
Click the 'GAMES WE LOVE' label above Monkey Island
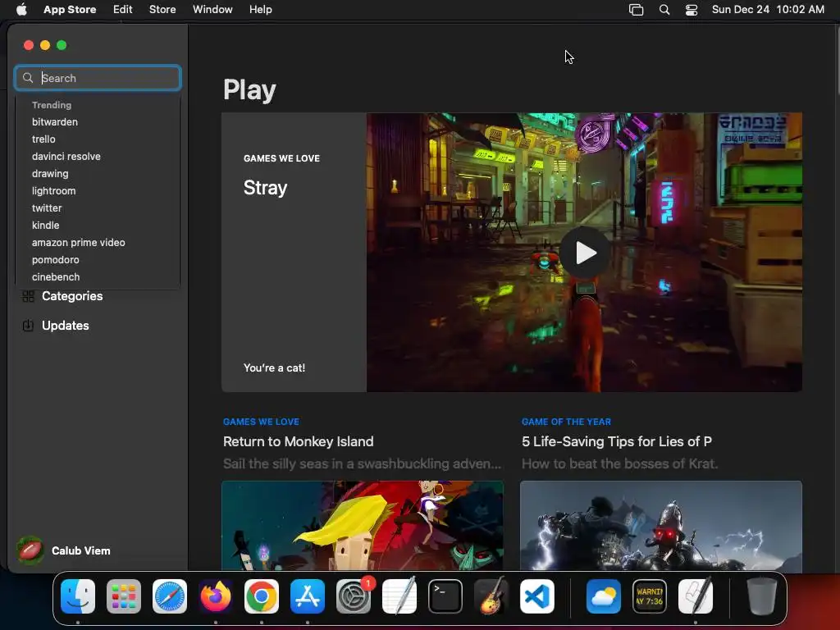click(261, 422)
